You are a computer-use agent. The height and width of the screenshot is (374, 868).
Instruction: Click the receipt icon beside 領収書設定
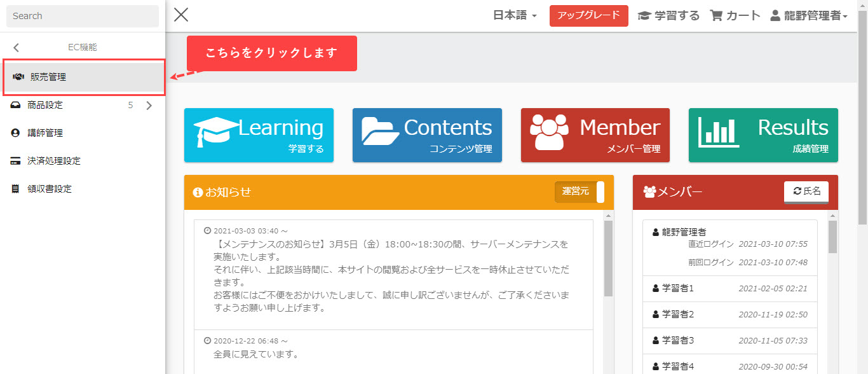click(15, 189)
